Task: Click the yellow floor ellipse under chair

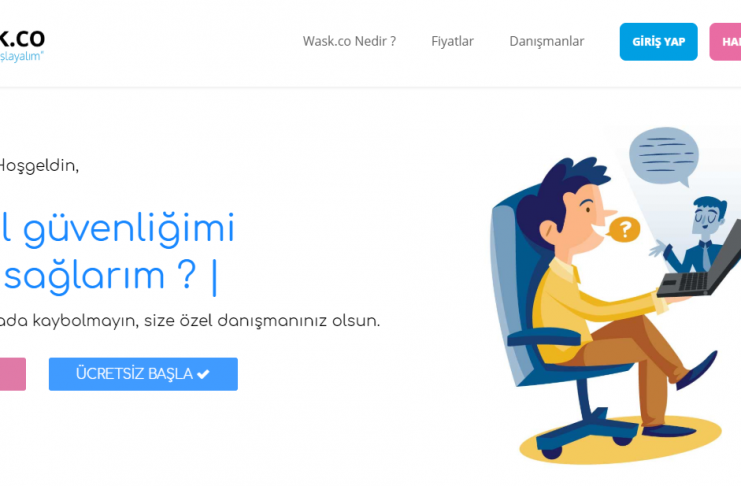Action: coord(620,440)
